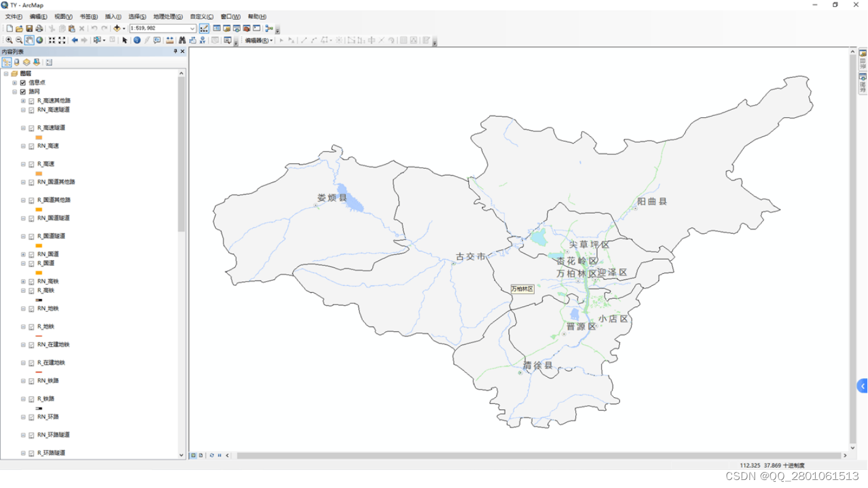Viewport: 868px width, 488px height.
Task: Toggle visibility of 路网 group layer
Action: [23, 91]
